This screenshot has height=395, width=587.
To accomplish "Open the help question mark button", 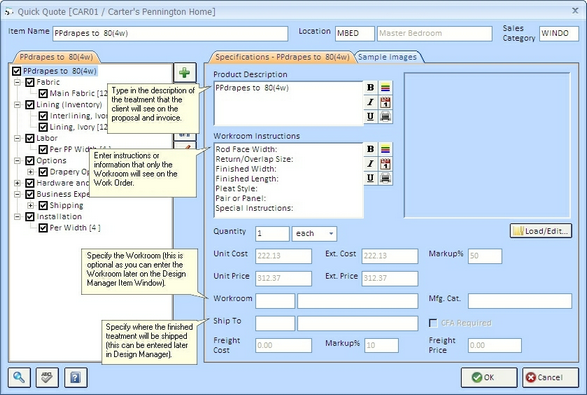I will click(x=75, y=377).
